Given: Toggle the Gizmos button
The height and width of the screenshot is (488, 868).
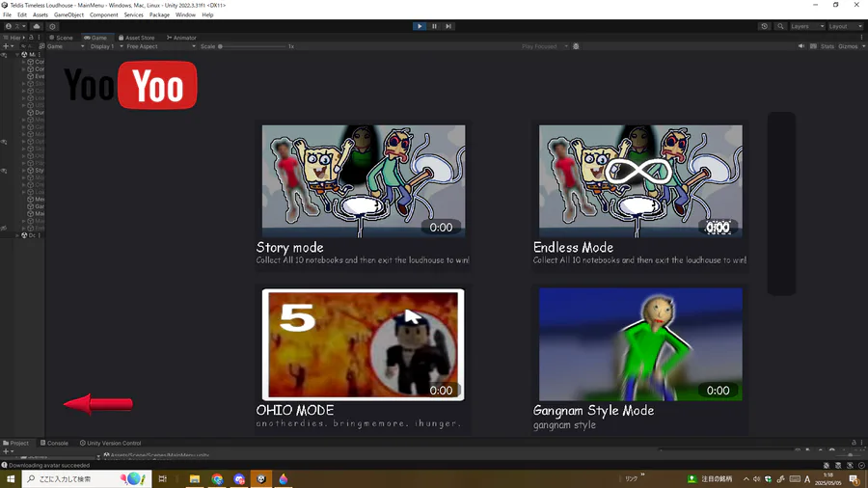Looking at the screenshot, I should pos(848,46).
